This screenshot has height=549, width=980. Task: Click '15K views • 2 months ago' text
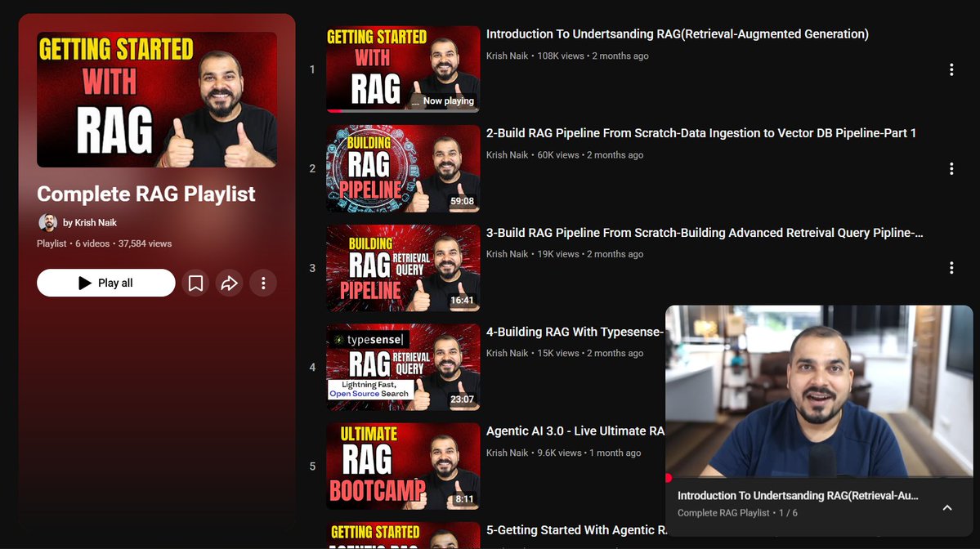coord(591,354)
